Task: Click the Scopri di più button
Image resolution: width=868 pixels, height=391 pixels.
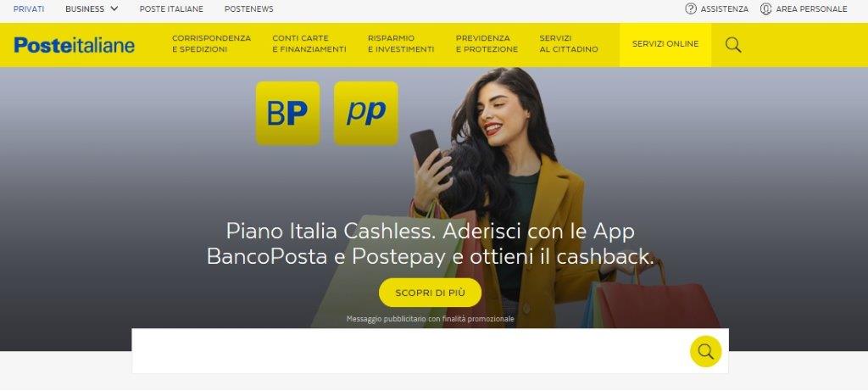Action: 430,293
